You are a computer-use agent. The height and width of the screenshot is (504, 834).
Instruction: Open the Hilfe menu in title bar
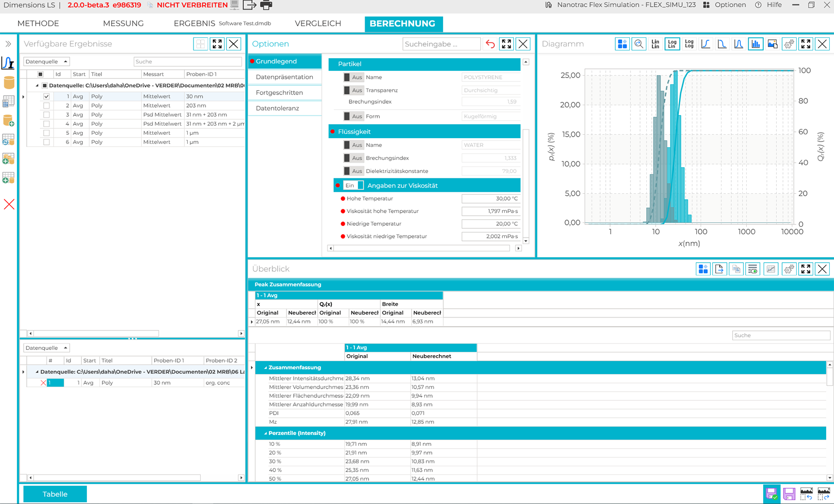(x=773, y=5)
